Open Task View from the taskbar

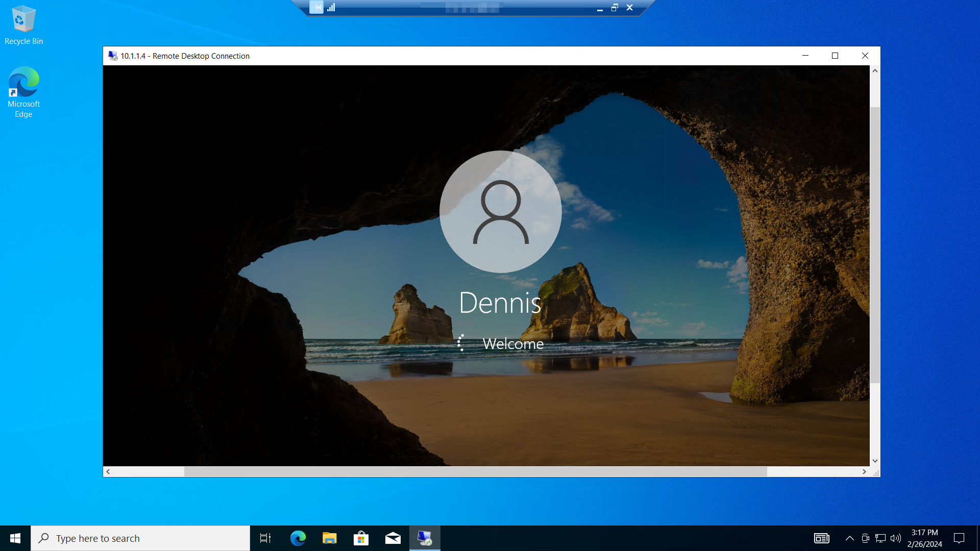[x=265, y=538]
